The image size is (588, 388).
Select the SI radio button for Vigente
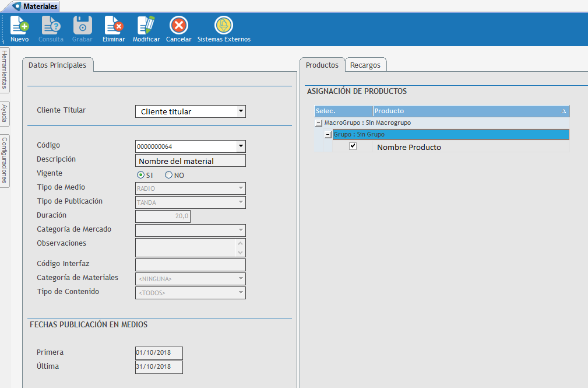[x=140, y=175]
